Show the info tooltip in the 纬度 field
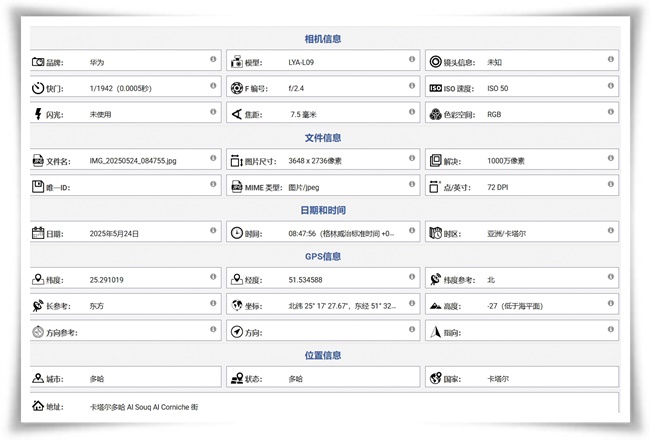 click(212, 277)
